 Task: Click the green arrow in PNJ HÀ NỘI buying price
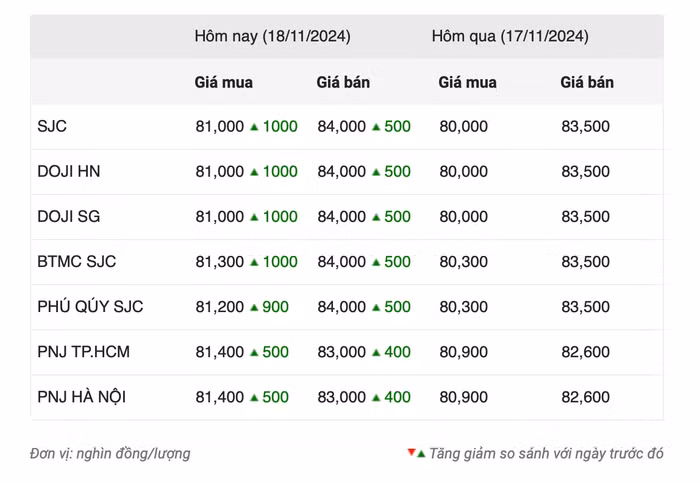pyautogui.click(x=254, y=397)
